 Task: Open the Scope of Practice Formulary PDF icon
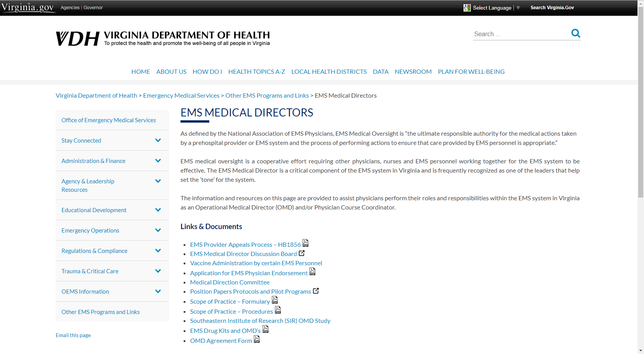coord(275,300)
